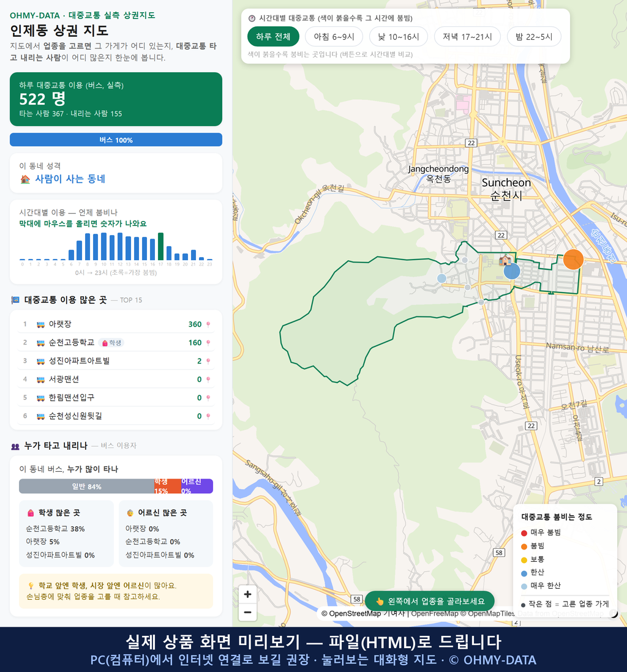
Task: Click the red 매우 붐빔 legend dot
Action: click(524, 532)
